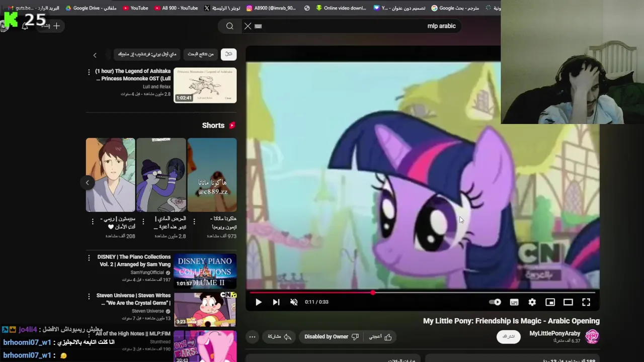Show previous Shorts with arrow button
644x362 pixels.
tap(88, 183)
